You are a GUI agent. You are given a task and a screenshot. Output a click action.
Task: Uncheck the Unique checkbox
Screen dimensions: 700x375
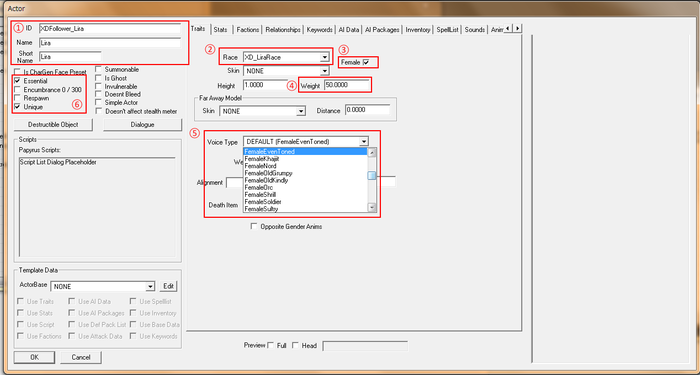[x=17, y=107]
